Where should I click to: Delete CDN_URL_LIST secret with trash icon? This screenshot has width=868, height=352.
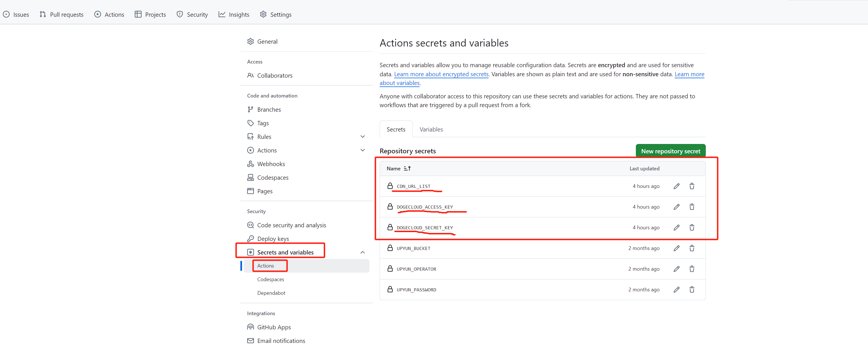coord(691,186)
